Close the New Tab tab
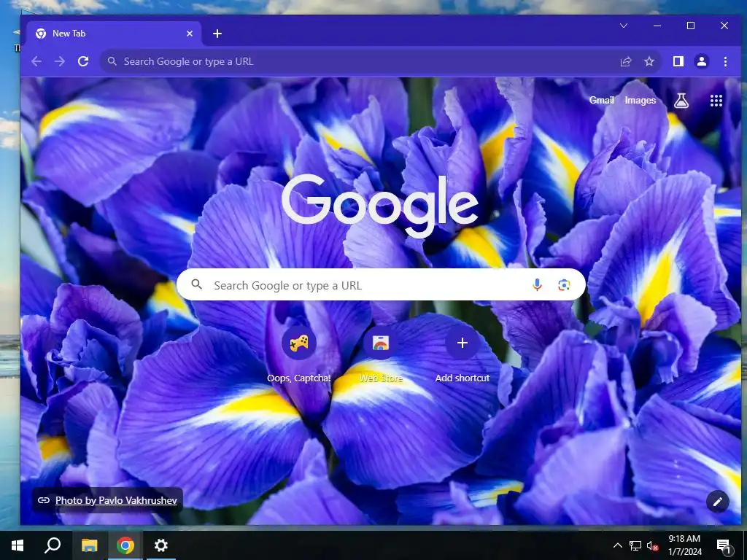The width and height of the screenshot is (747, 560). click(x=190, y=34)
